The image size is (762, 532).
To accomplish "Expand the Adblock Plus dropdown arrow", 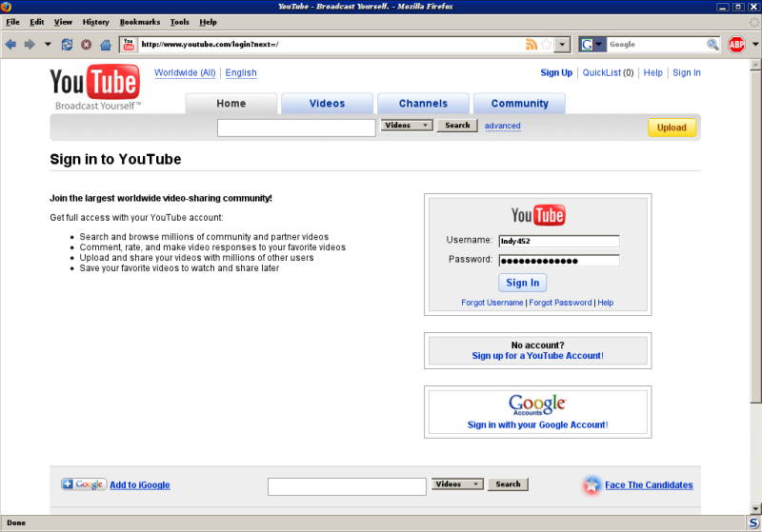I will pyautogui.click(x=755, y=44).
